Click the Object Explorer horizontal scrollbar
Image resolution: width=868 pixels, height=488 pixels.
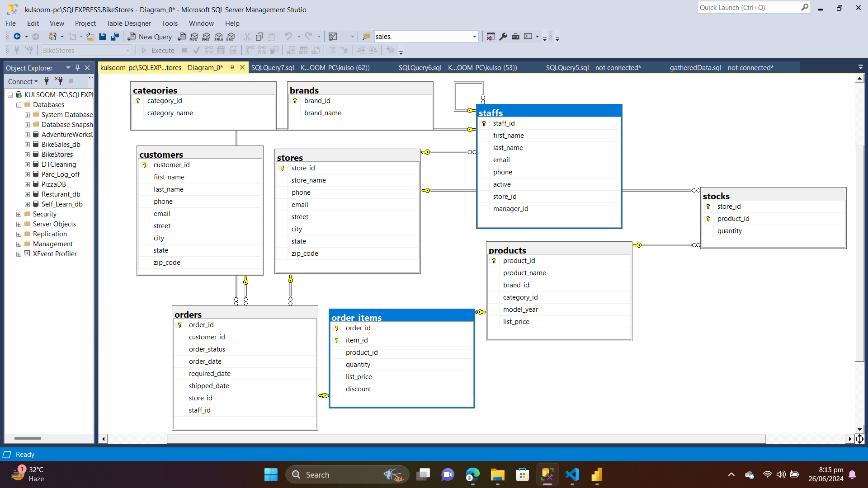point(27,438)
